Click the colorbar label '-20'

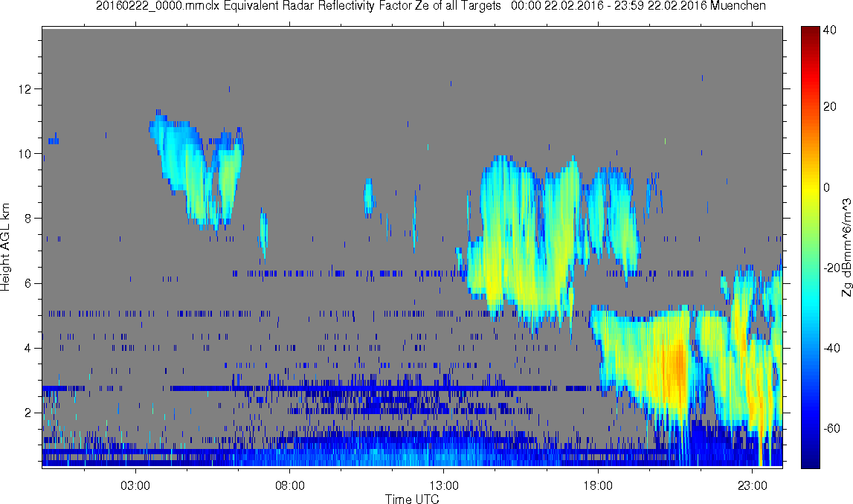(831, 268)
